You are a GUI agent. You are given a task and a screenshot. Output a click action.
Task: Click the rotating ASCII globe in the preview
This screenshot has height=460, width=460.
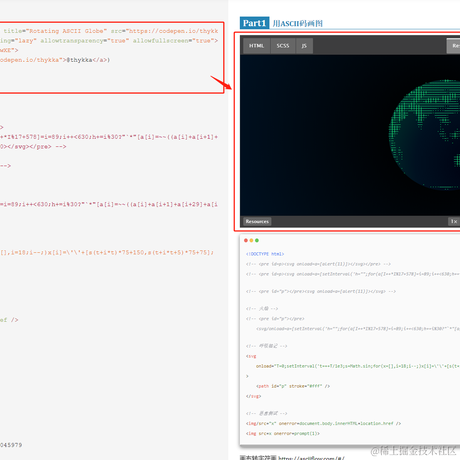[425, 134]
